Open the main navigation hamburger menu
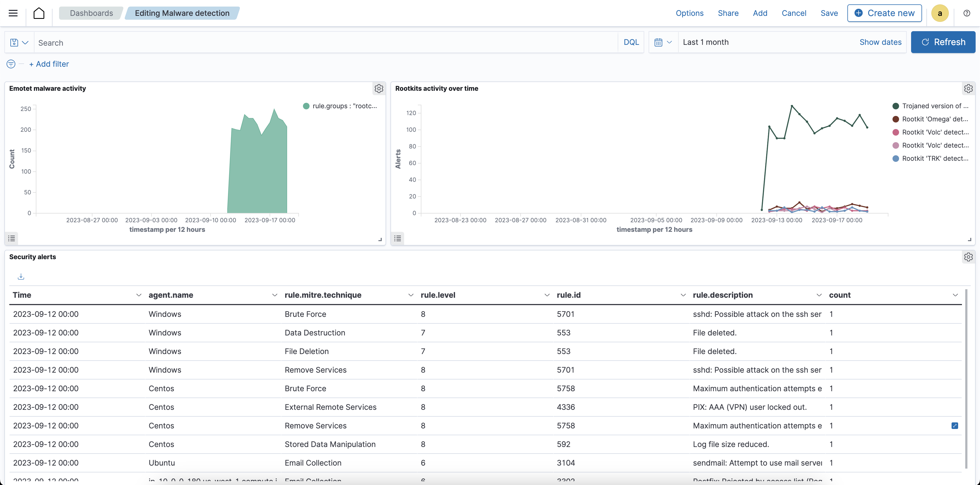Screen dimensions: 980x485 13,13
